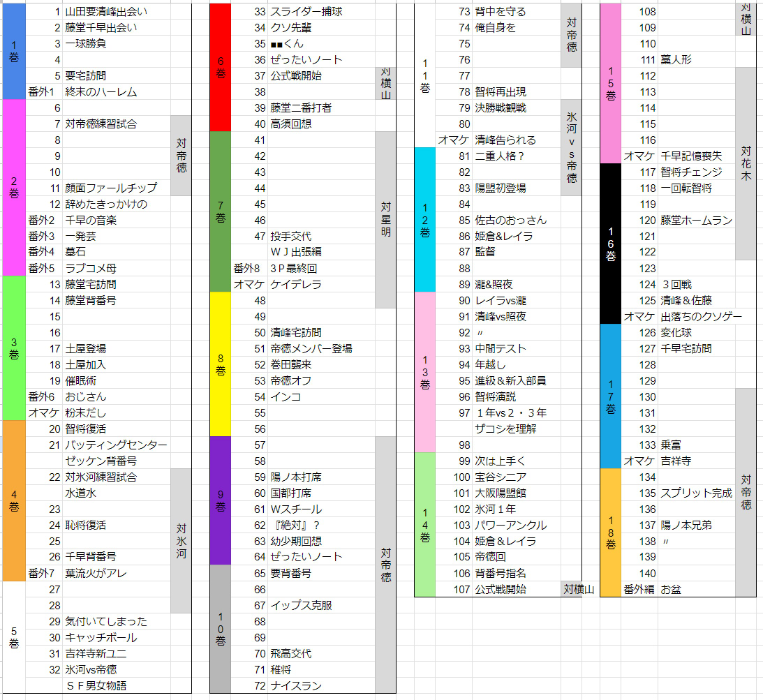Viewport: 763px width, 700px height.
Task: Click the cell '終末のハーレム'
Action: coord(117,92)
